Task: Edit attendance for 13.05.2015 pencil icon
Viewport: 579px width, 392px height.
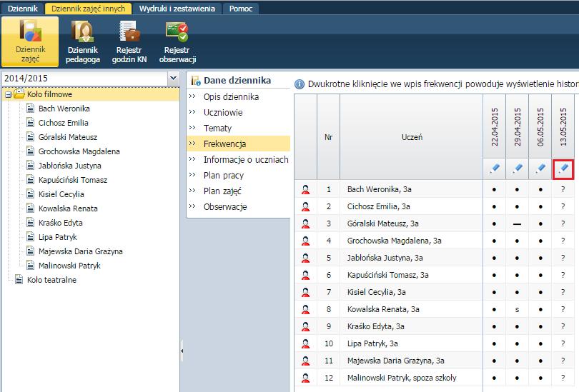Action: (x=563, y=169)
